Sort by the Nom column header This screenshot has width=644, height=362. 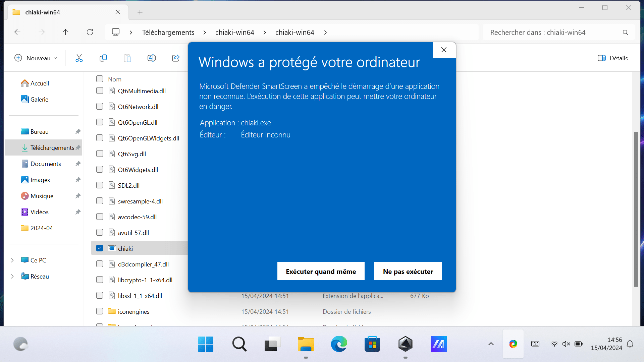click(x=115, y=79)
